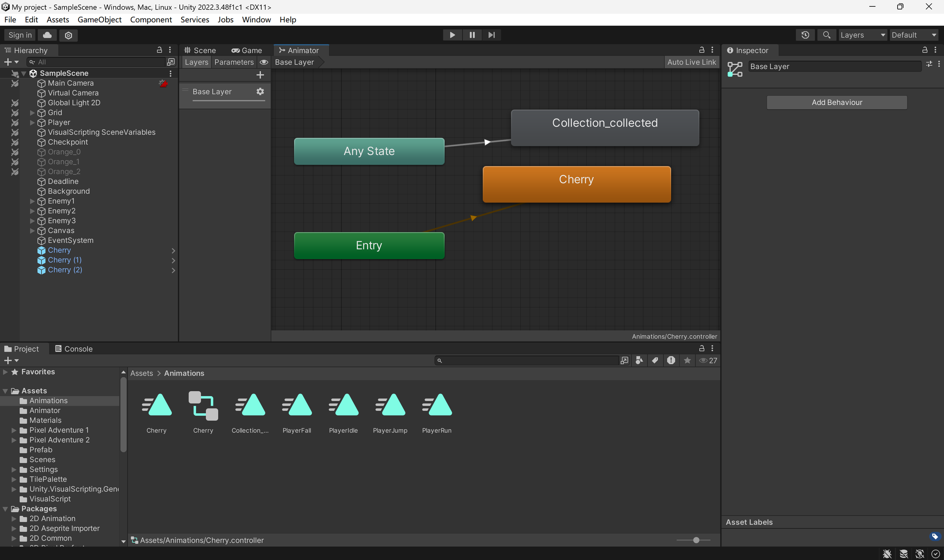Adjust the asset icon size slider
Image resolution: width=944 pixels, height=560 pixels.
coord(696,540)
